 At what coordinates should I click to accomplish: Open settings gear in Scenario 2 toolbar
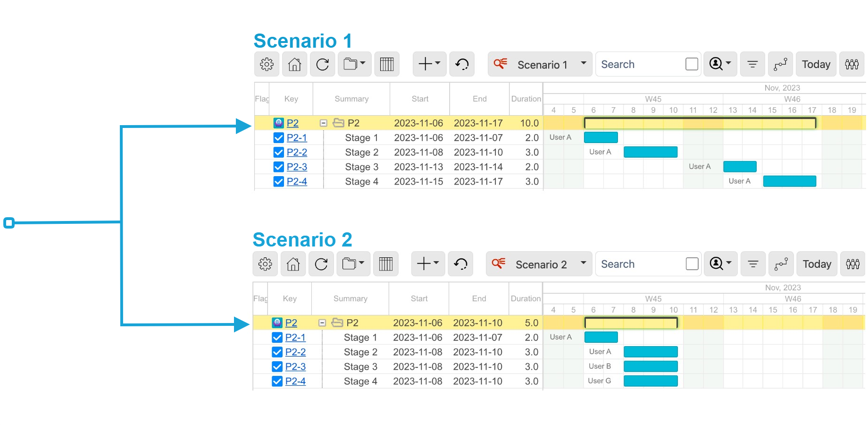click(x=265, y=264)
